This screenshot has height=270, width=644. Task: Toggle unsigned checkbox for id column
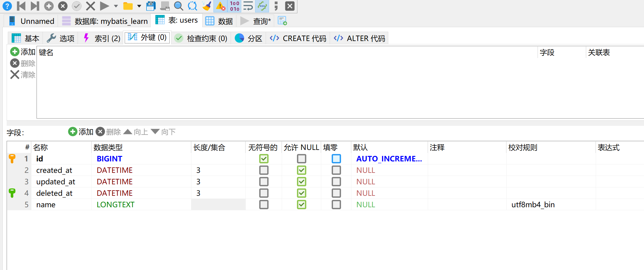[x=264, y=159]
